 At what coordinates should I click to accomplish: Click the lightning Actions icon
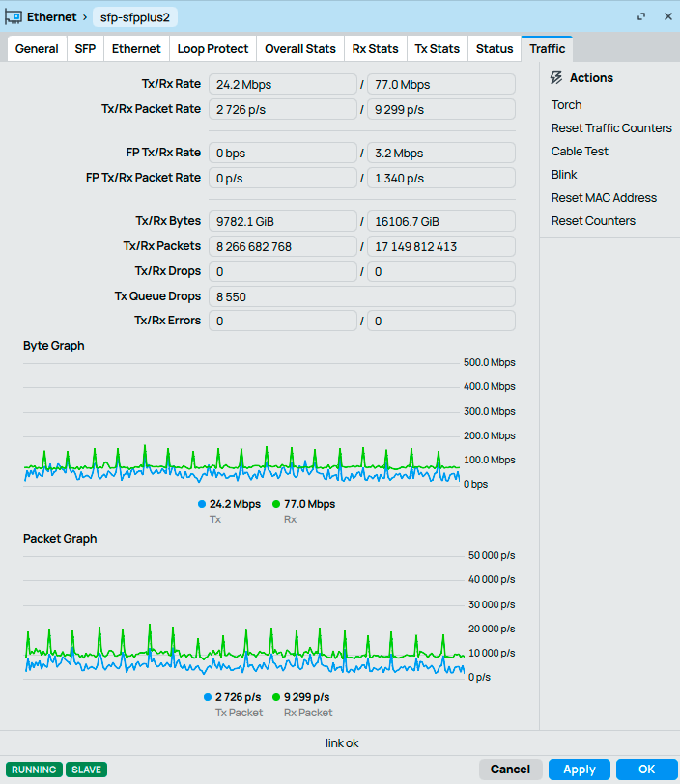click(556, 78)
